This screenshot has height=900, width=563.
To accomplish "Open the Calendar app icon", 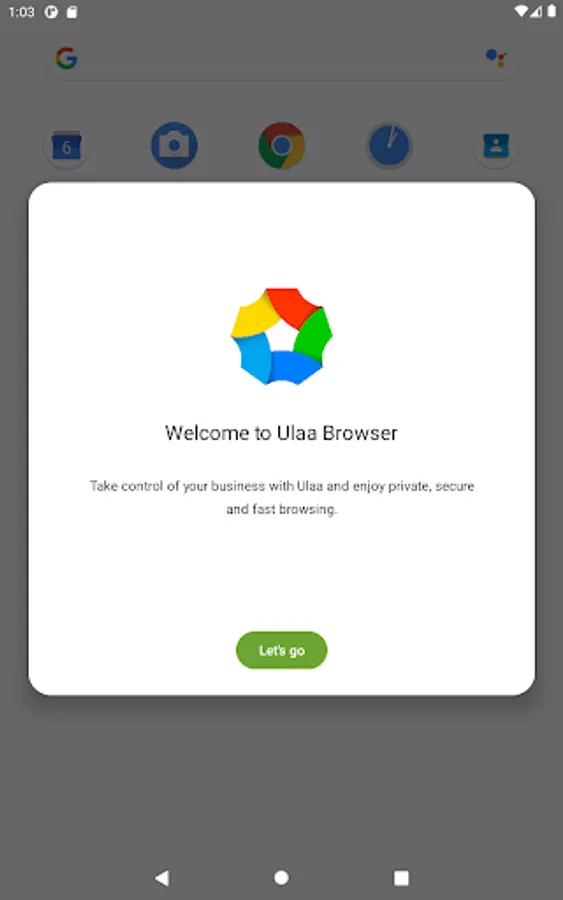I will [x=67, y=146].
